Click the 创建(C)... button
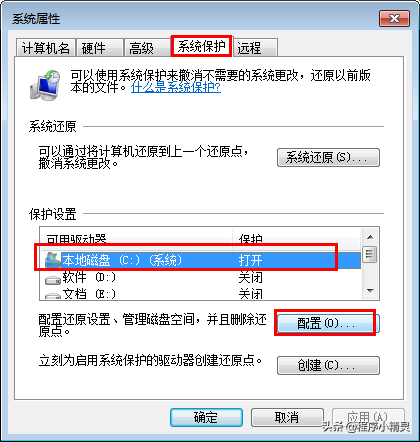Screen dimensions: 420x442 click(x=328, y=365)
